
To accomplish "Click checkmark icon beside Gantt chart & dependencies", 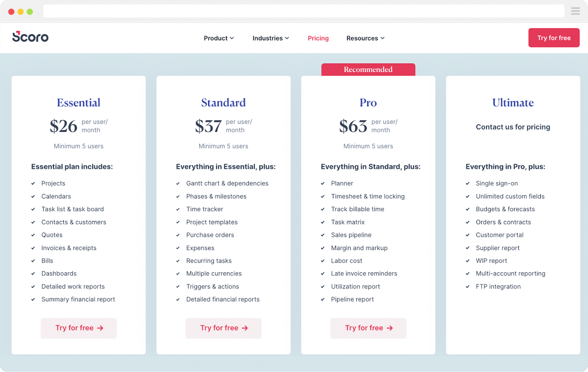I will pyautogui.click(x=178, y=183).
